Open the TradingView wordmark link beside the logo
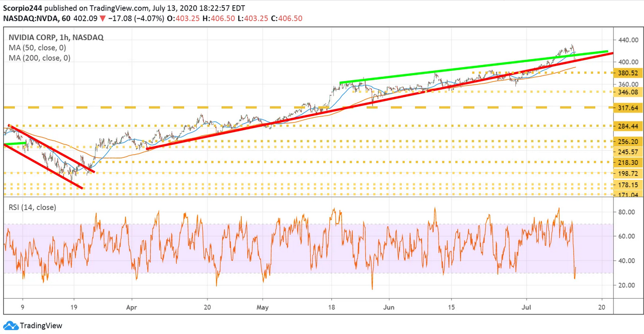The width and height of the screenshot is (644, 334). pos(41,326)
